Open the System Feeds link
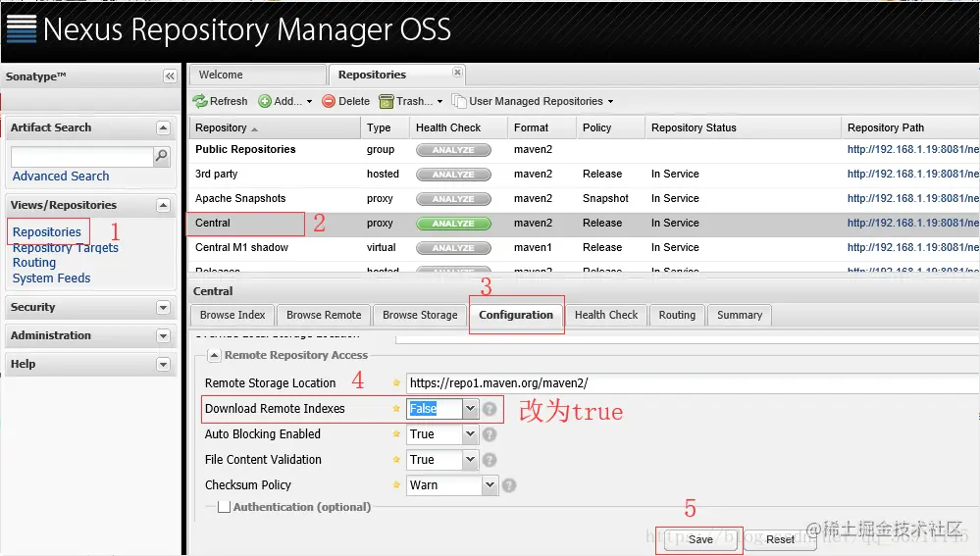The height and width of the screenshot is (556, 980). (51, 278)
